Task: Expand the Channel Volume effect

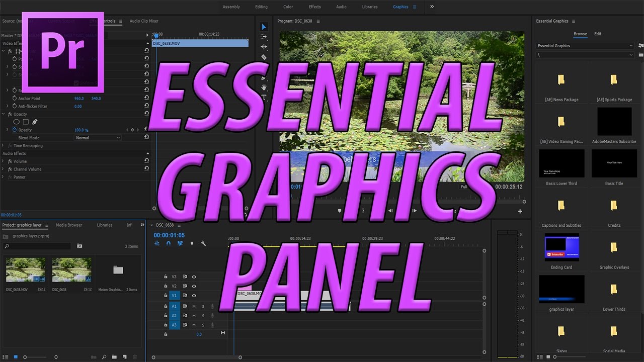Action: (x=4, y=169)
